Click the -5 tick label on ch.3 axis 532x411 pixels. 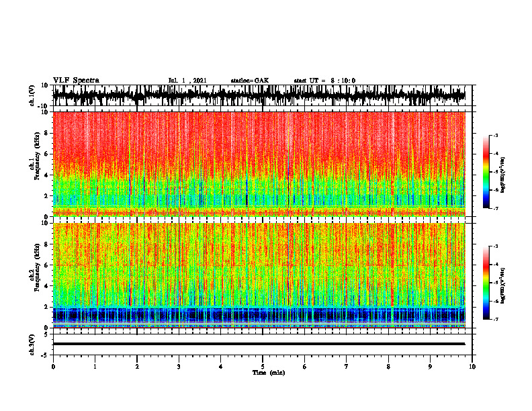pyautogui.click(x=46, y=355)
